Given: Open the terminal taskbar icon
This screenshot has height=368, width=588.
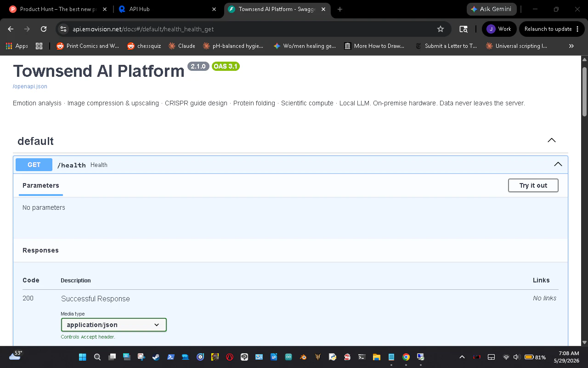Looking at the screenshot, I should [362, 357].
